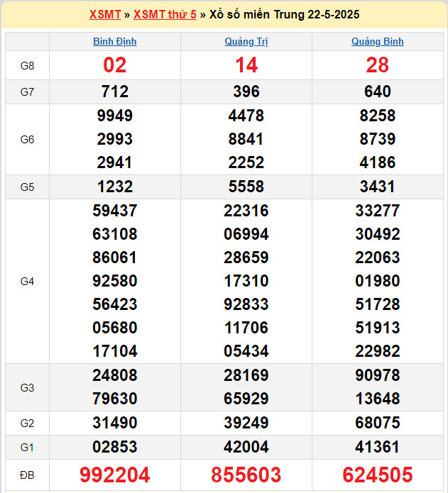Select the G4 number 30492
448x493 pixels.
[x=378, y=234]
